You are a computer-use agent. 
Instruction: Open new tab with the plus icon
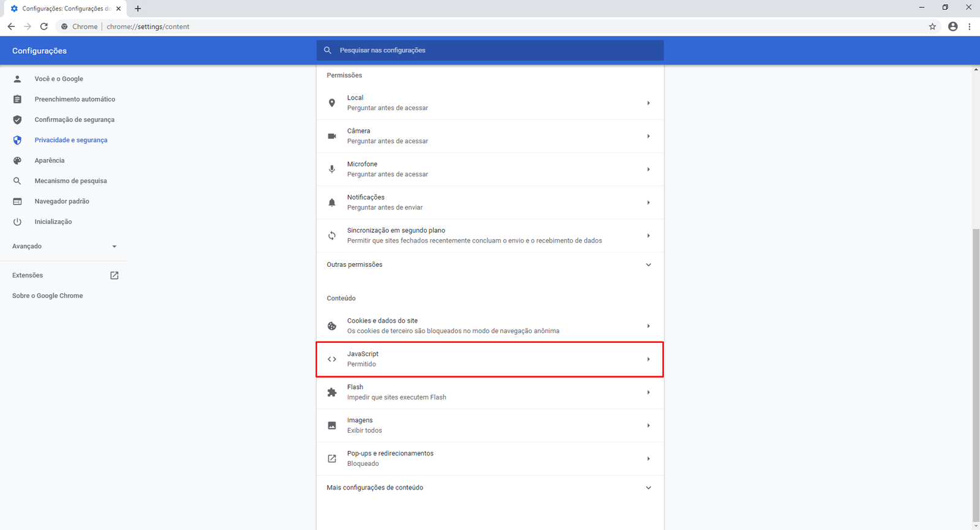pos(138,9)
